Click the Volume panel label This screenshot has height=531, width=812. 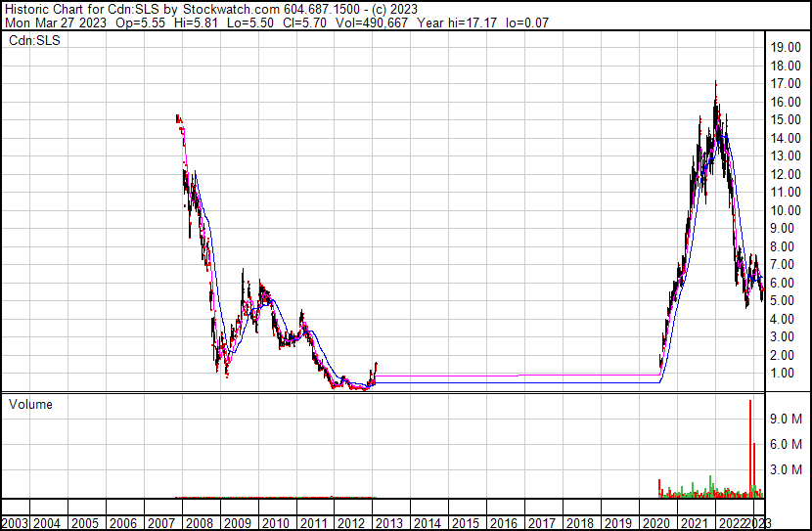coord(29,405)
